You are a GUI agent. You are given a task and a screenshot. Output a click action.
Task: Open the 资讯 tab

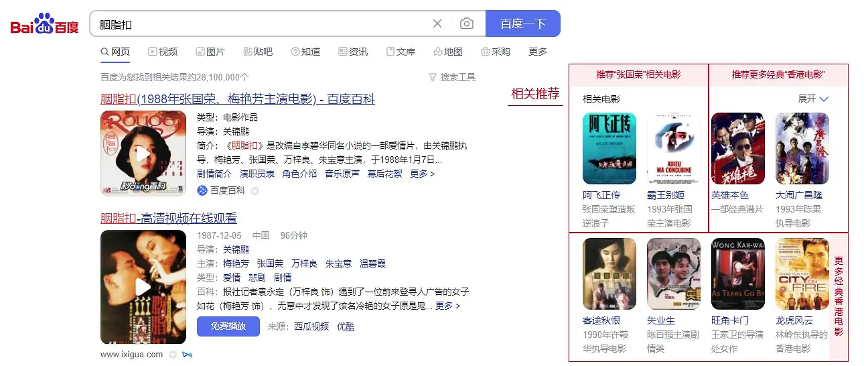(x=353, y=52)
